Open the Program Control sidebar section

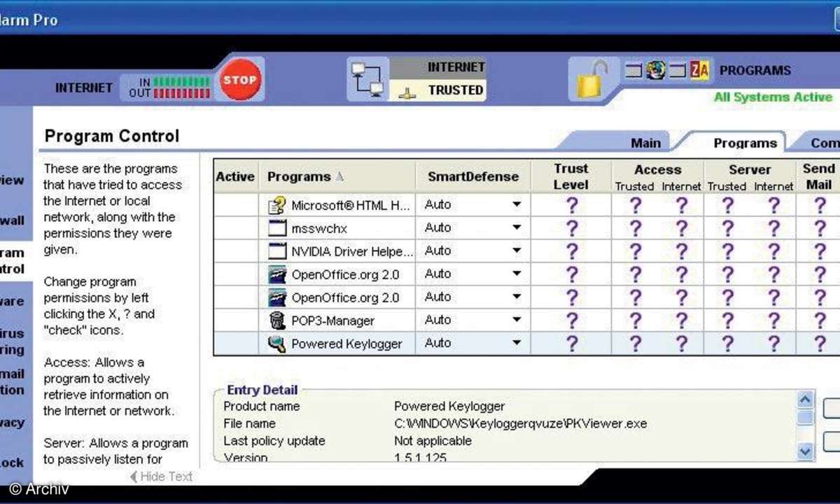coord(12,261)
